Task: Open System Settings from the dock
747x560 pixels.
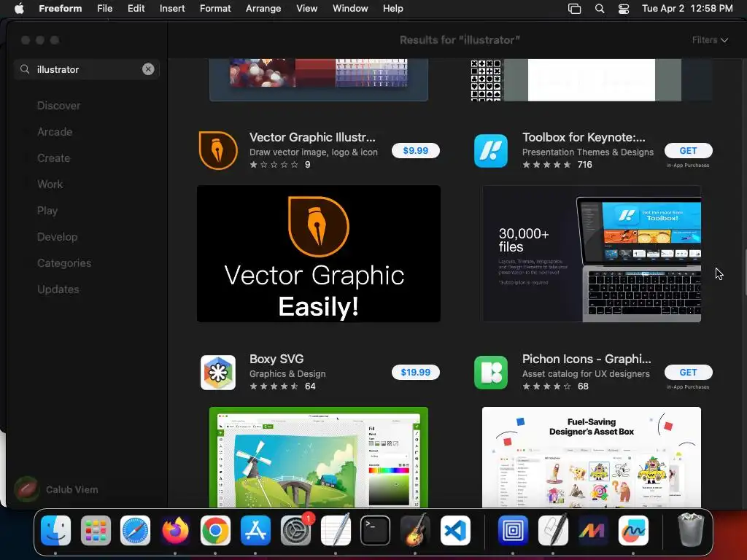Action: click(295, 530)
